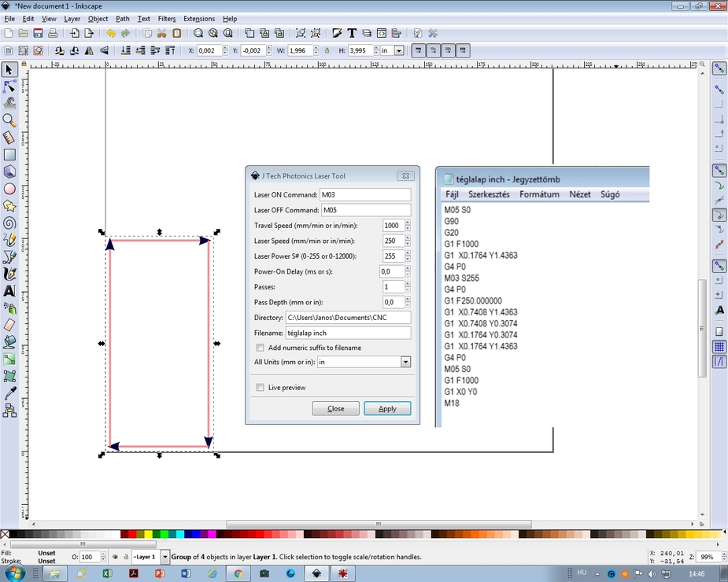
Task: Enable Add numeric suffix to filename
Action: click(261, 348)
